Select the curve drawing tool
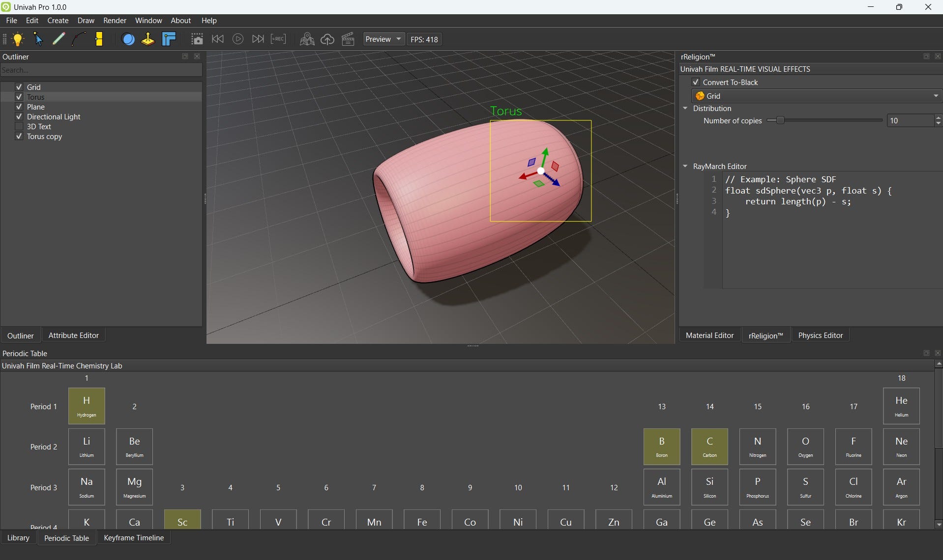The image size is (943, 560). click(79, 39)
